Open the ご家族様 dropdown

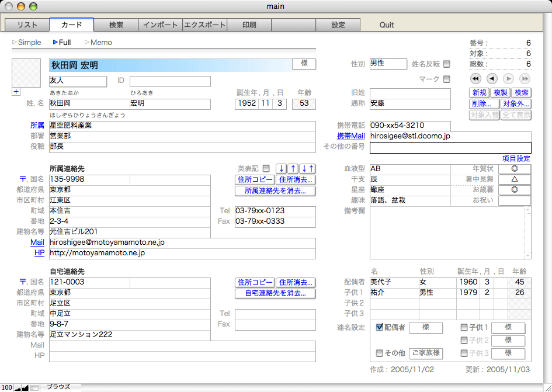pyautogui.click(x=426, y=353)
